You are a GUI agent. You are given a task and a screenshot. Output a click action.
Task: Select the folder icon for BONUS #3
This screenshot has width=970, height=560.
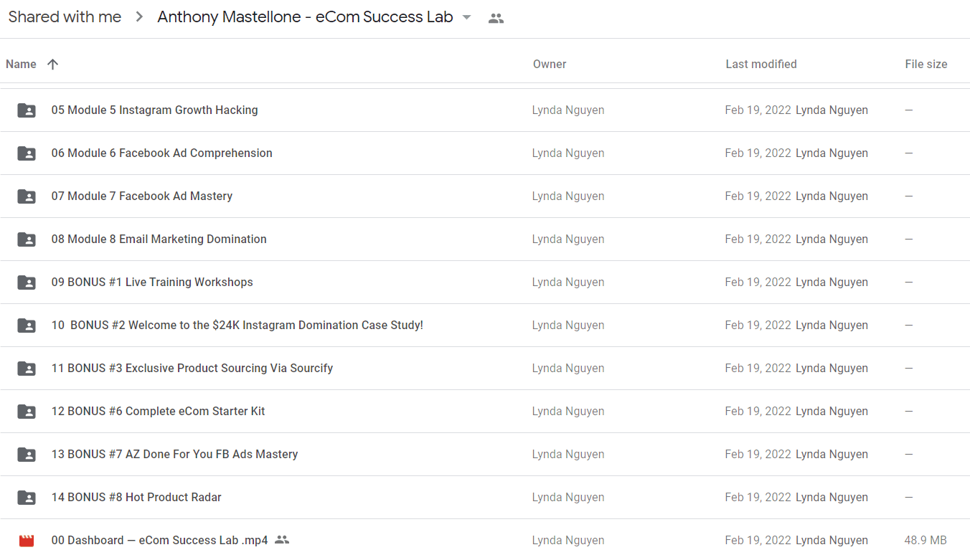point(27,369)
